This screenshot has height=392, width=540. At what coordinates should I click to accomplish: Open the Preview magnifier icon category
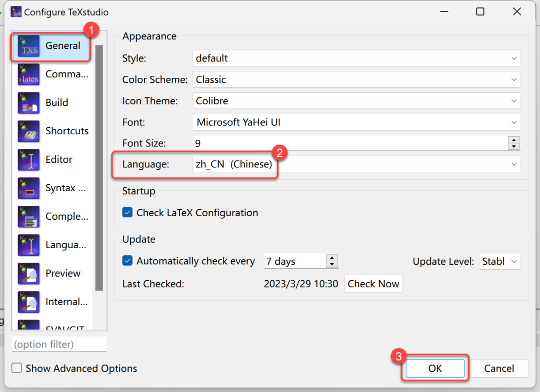(29, 274)
